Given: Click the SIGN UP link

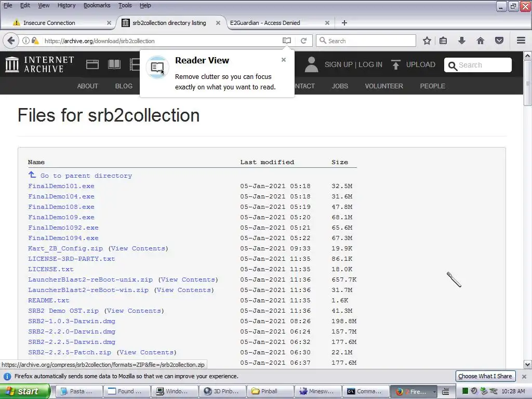Looking at the screenshot, I should [339, 64].
